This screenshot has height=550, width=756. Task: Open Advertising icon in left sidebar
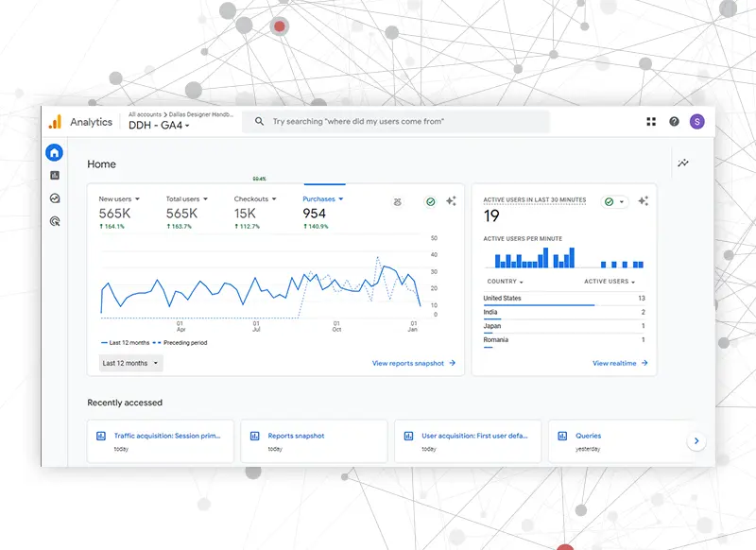coord(55,221)
